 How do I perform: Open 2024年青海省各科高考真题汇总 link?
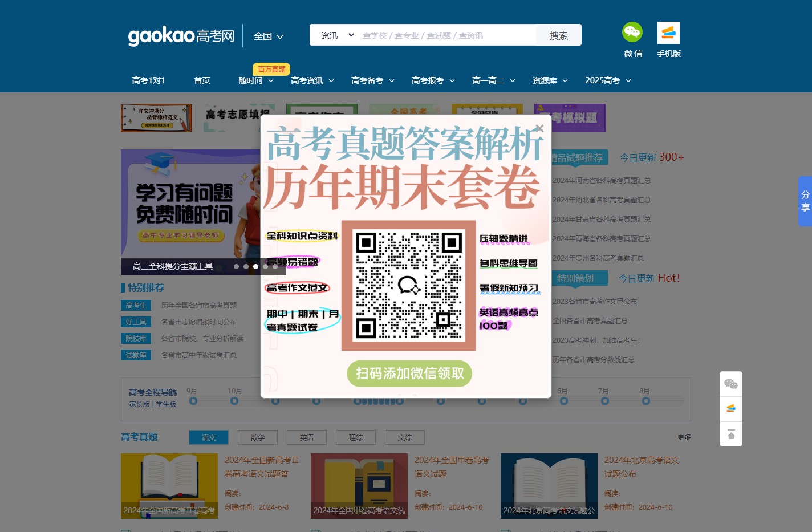point(602,239)
